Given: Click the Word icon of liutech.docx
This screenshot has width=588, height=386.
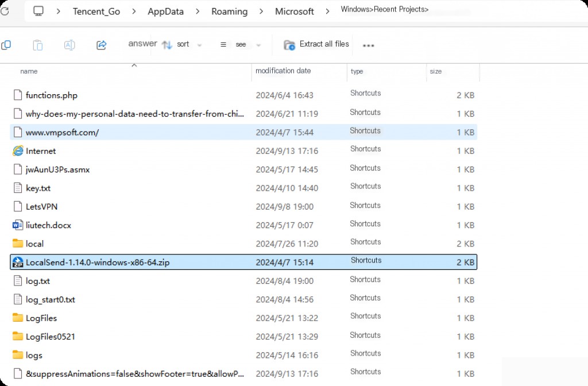Looking at the screenshot, I should pyautogui.click(x=18, y=225).
